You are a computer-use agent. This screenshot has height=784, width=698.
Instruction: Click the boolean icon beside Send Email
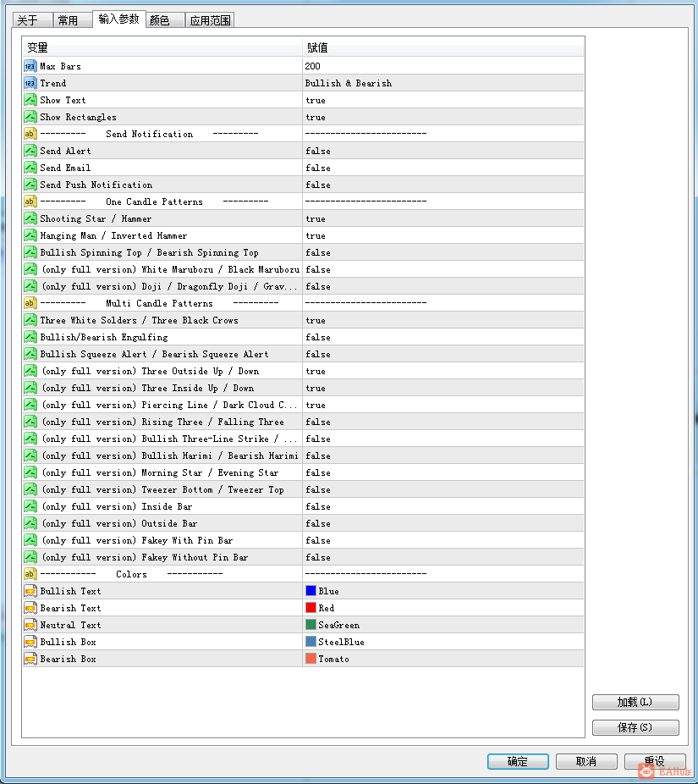30,168
